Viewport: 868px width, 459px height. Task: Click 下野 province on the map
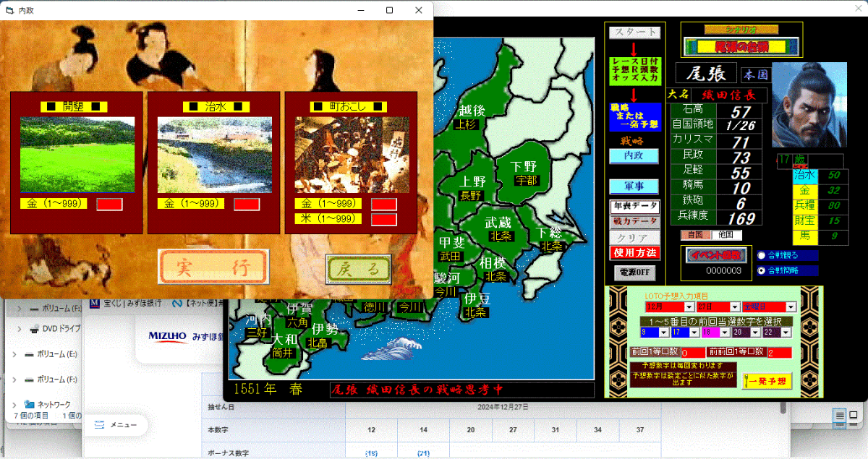(523, 166)
